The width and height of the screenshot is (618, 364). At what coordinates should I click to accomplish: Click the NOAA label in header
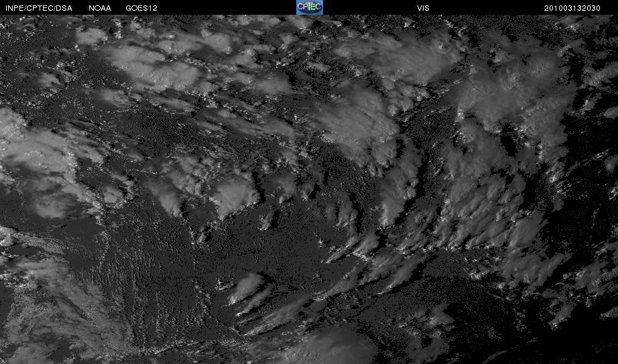pyautogui.click(x=100, y=8)
